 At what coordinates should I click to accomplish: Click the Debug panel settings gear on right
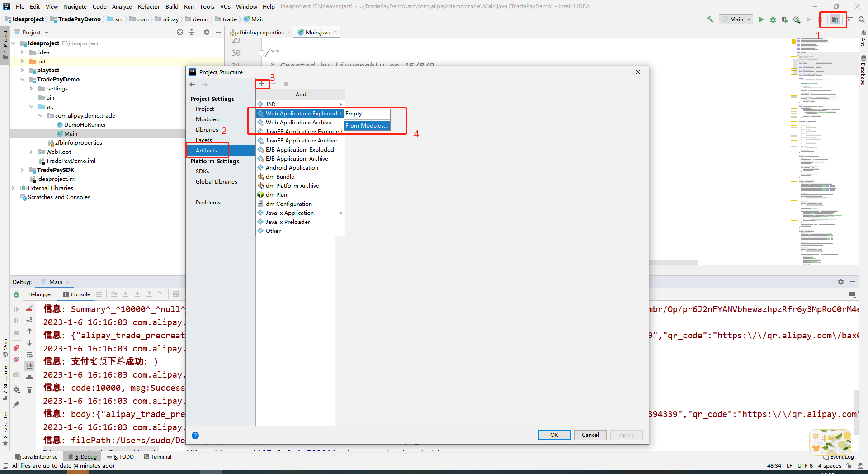point(841,282)
